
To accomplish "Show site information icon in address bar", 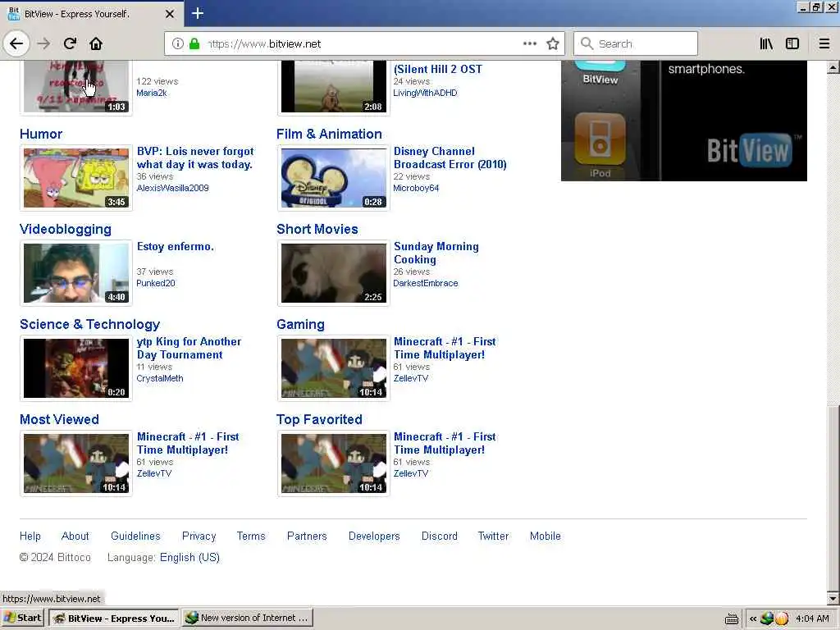I will coord(178,43).
